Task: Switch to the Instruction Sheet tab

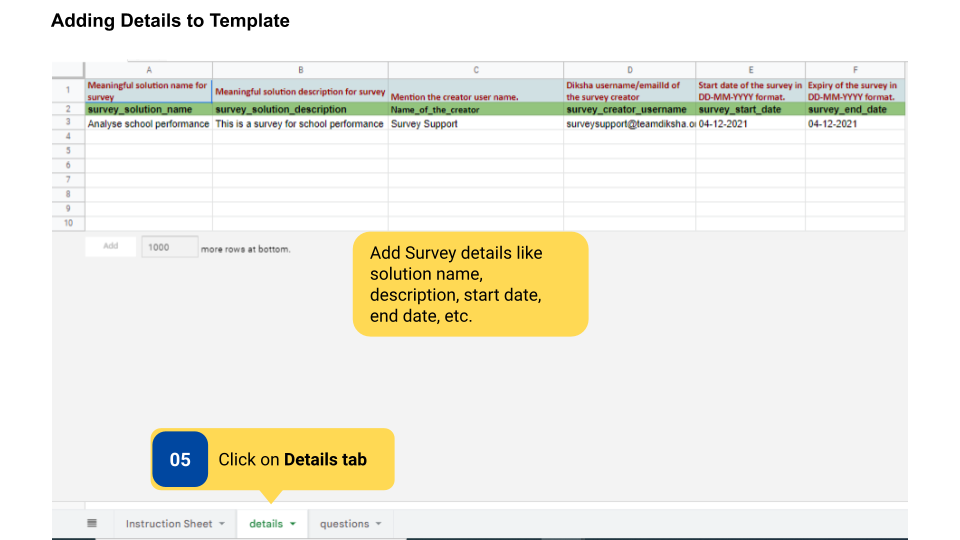Action: 168,524
